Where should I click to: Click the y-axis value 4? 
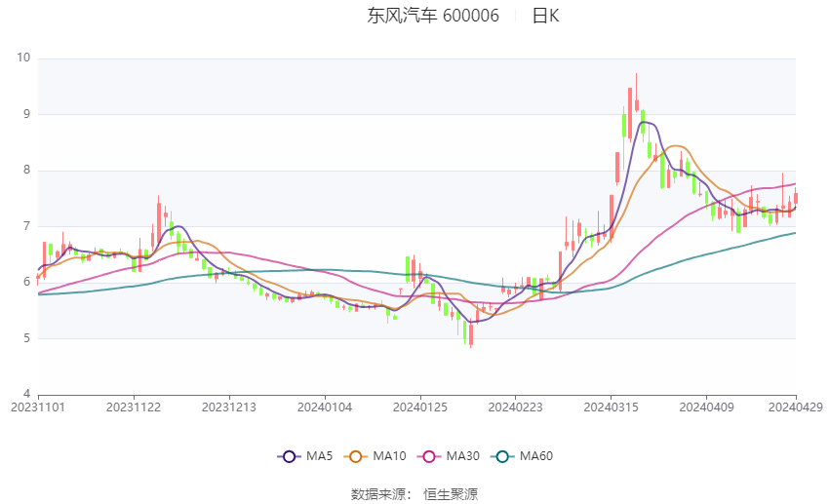point(27,394)
